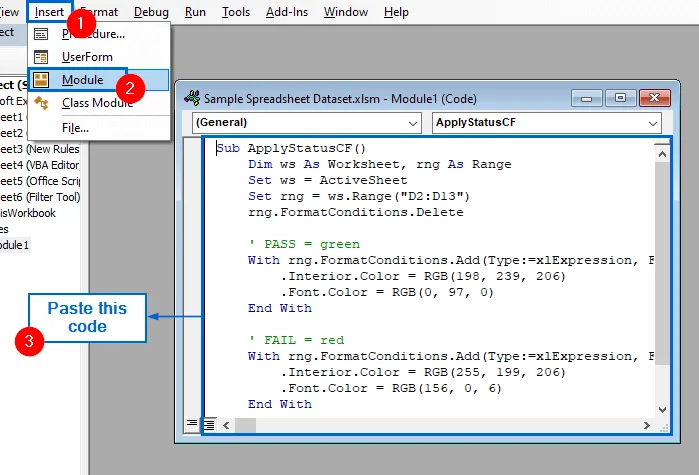The image size is (699, 475).
Task: Open the Add-Ins menu
Action: 287,12
